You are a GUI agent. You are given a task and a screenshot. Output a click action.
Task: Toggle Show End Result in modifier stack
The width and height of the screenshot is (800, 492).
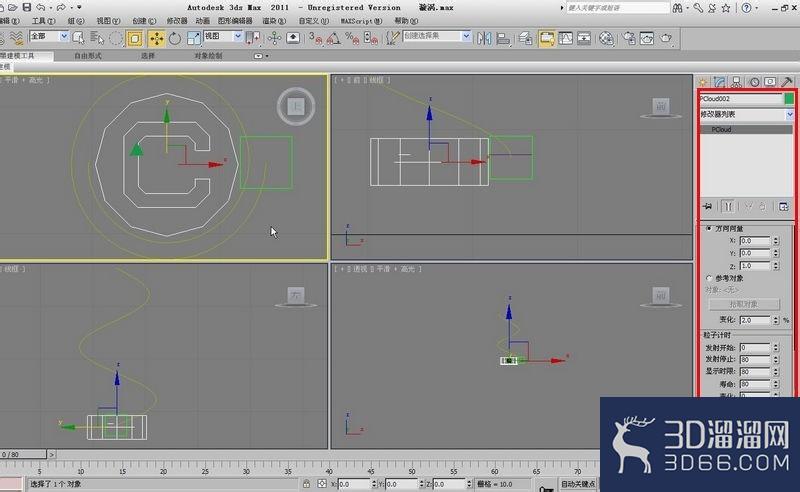728,206
